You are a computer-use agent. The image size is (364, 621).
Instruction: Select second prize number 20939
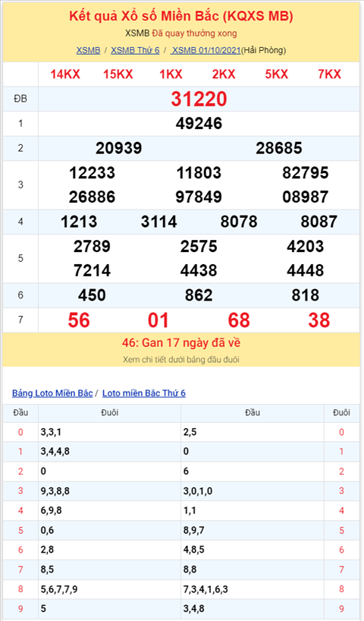coord(119,148)
